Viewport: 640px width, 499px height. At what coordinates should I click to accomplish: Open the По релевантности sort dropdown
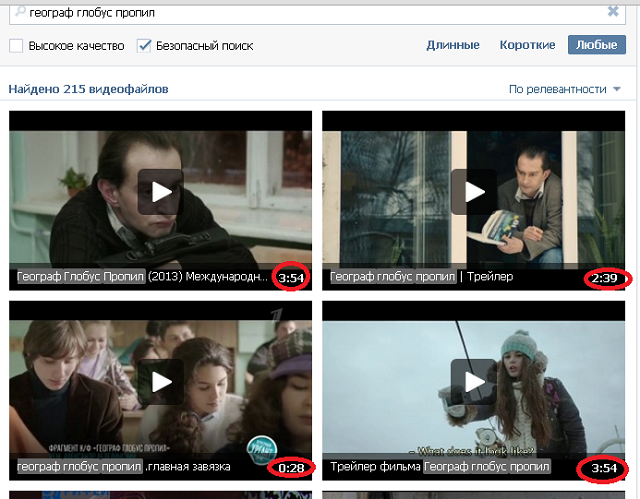point(564,89)
